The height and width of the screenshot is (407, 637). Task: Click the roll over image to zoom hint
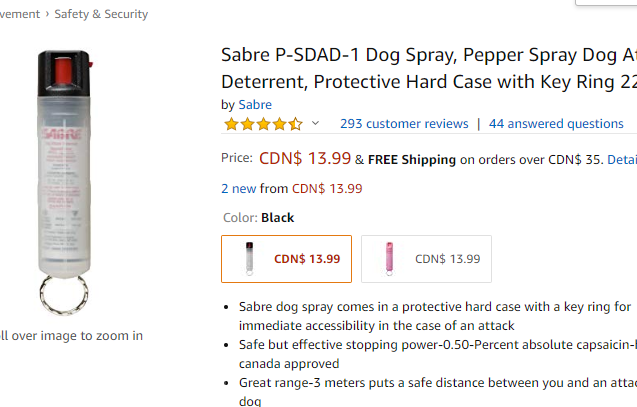(x=70, y=336)
